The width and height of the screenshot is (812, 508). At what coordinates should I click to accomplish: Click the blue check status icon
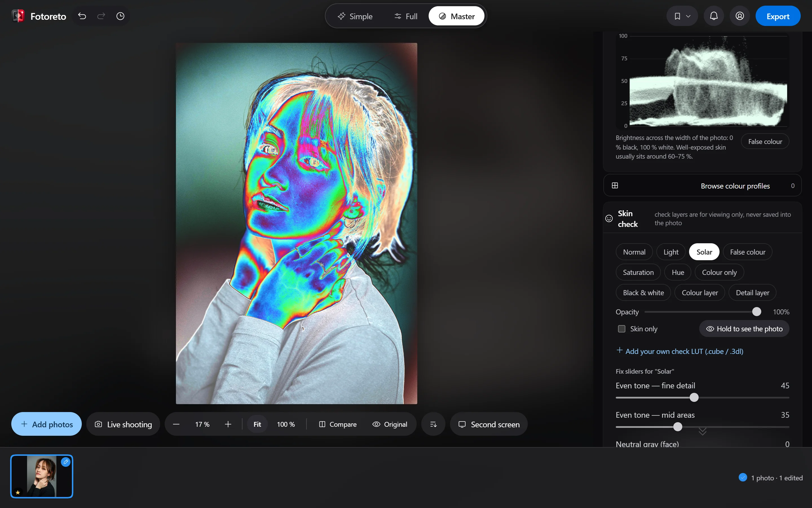click(x=743, y=478)
